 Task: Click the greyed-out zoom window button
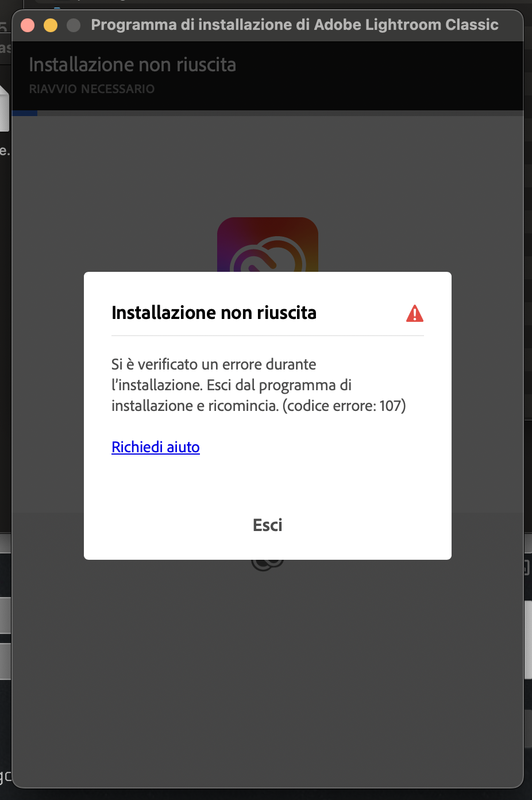(x=74, y=25)
